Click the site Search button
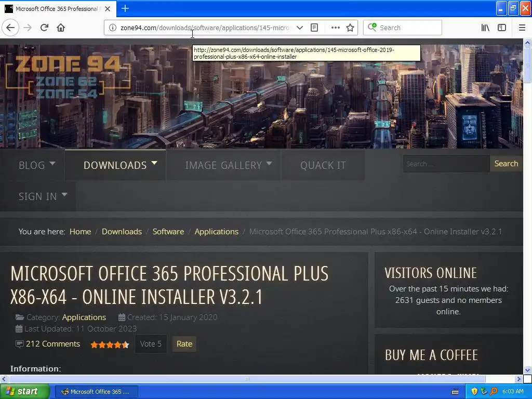532x399 pixels. [x=506, y=164]
